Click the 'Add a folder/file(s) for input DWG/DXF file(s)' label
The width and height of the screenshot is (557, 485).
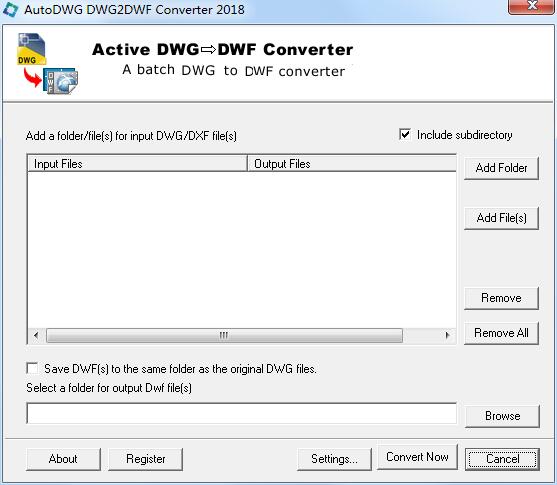[131, 136]
